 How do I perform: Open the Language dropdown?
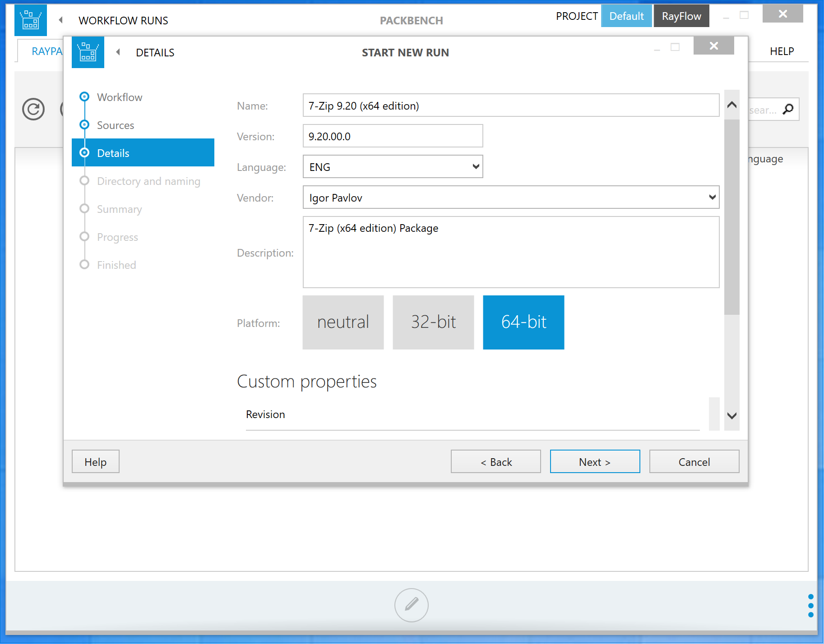coord(393,166)
